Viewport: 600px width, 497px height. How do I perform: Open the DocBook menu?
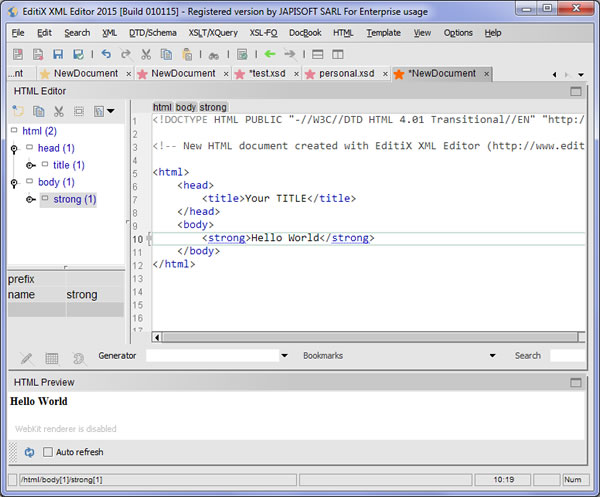(305, 33)
